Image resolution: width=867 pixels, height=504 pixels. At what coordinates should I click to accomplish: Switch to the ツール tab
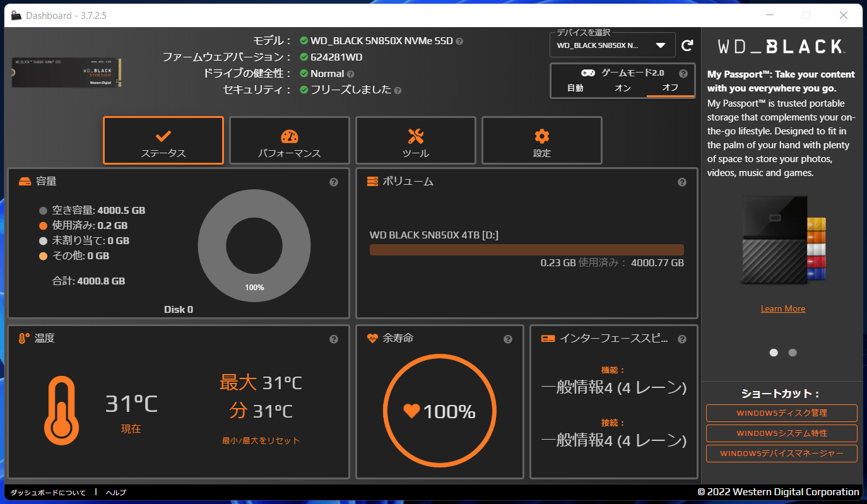(416, 140)
